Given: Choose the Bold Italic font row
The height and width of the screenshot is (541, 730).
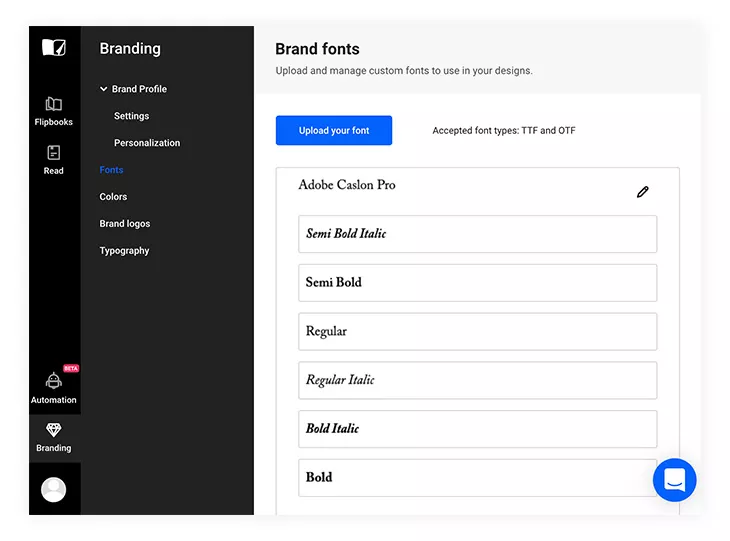Looking at the screenshot, I should (478, 429).
